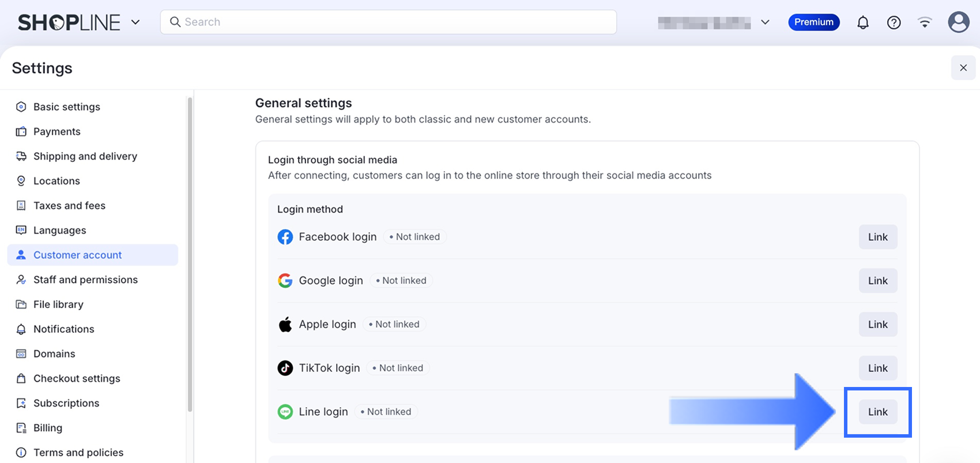The width and height of the screenshot is (980, 463).
Task: Click the notification bell icon
Action: (862, 22)
